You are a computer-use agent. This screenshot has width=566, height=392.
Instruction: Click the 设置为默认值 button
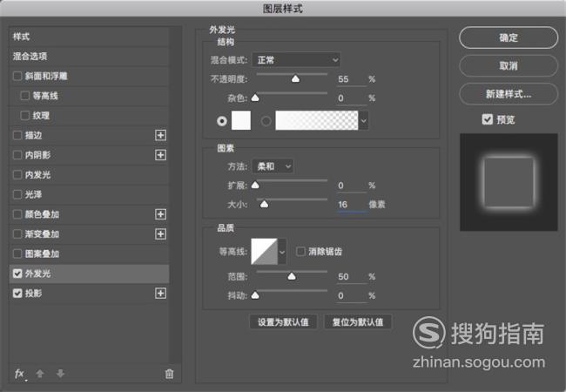(x=283, y=322)
